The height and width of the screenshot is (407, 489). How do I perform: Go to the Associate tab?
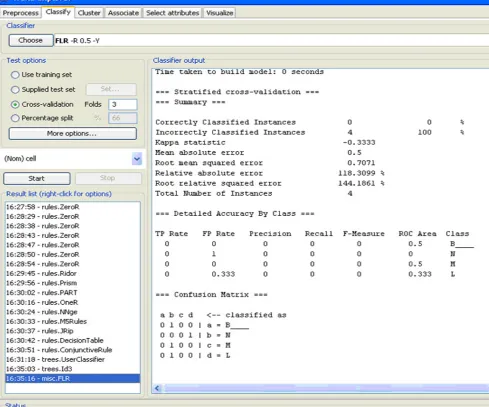123,13
